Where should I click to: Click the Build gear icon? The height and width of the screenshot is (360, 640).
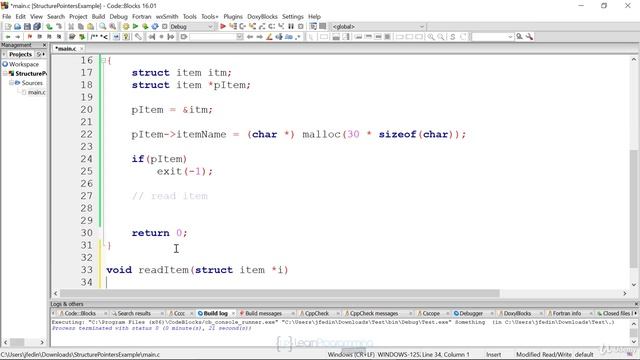click(126, 27)
